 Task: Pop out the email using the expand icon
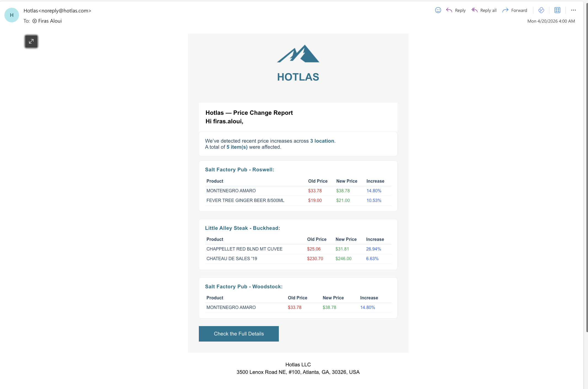31,41
